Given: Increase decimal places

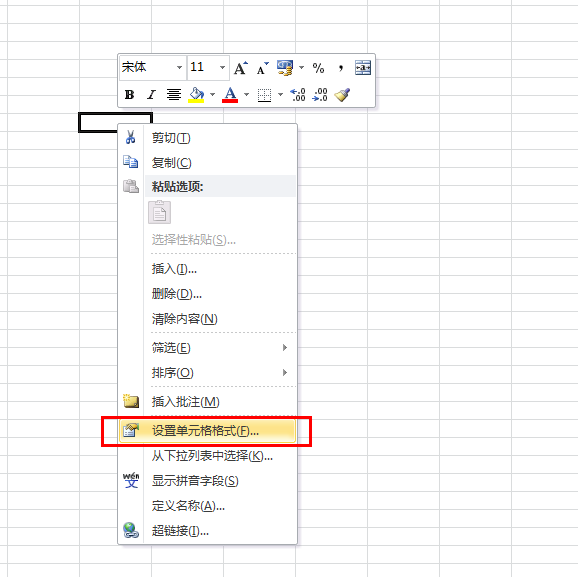Looking at the screenshot, I should pyautogui.click(x=298, y=95).
